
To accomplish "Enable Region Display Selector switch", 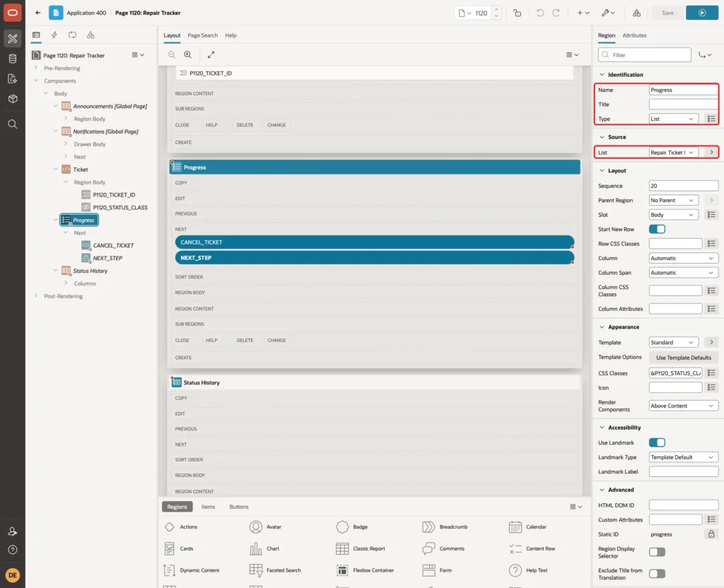I will pos(657,552).
